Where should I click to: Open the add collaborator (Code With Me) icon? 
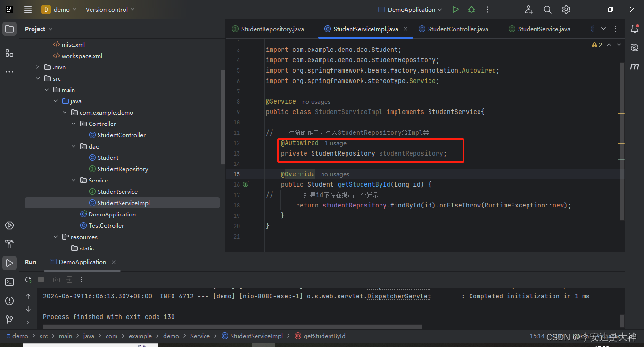[529, 9]
